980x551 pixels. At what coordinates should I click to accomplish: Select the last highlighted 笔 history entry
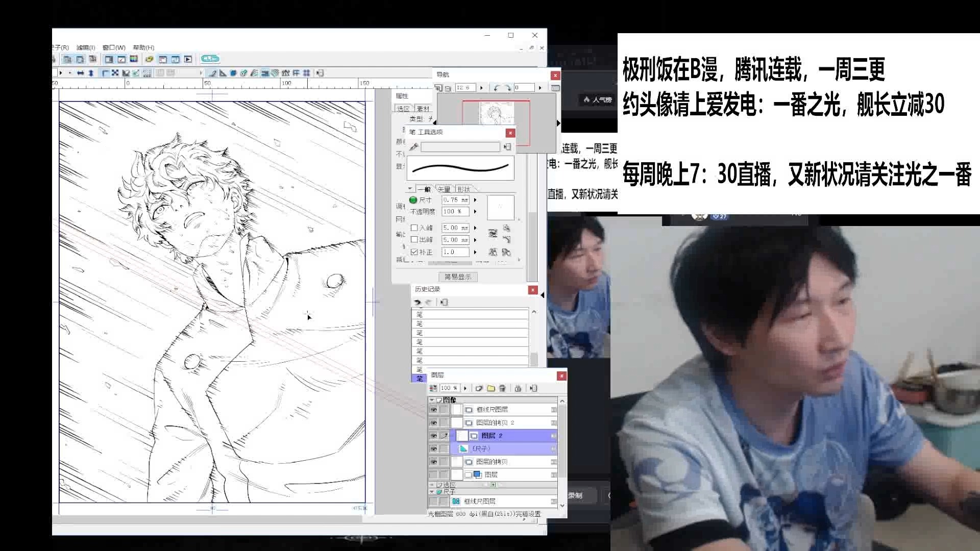click(419, 379)
